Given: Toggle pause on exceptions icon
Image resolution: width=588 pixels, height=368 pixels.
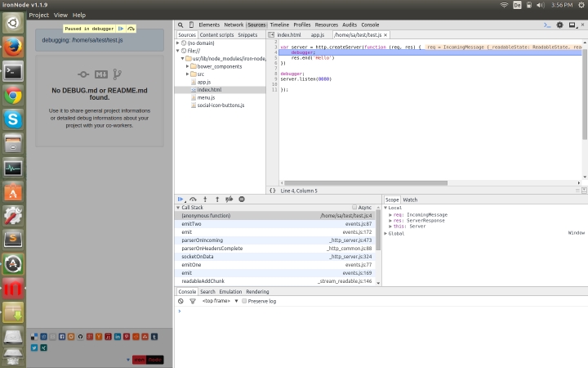Looking at the screenshot, I should click(242, 199).
